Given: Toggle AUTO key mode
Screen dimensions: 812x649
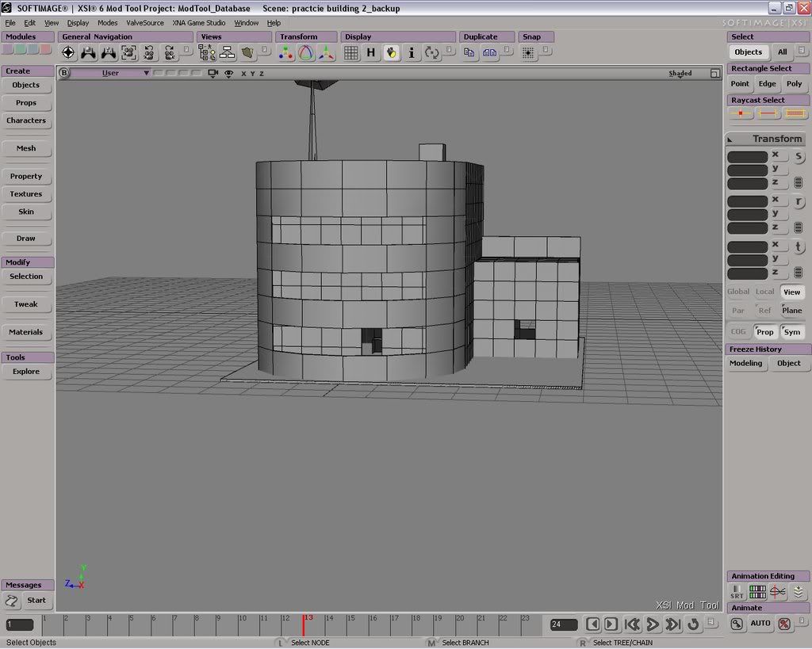Looking at the screenshot, I should click(x=760, y=624).
